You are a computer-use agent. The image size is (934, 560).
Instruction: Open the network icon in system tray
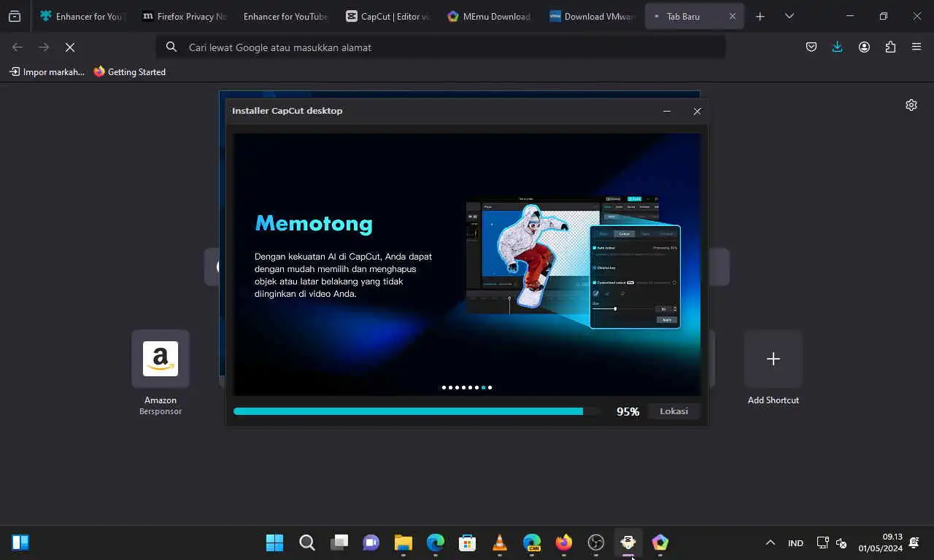click(x=822, y=542)
